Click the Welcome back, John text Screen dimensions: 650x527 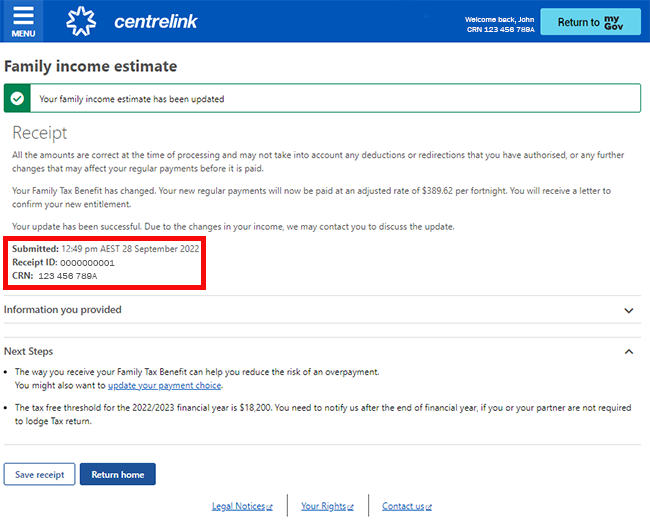(x=499, y=19)
